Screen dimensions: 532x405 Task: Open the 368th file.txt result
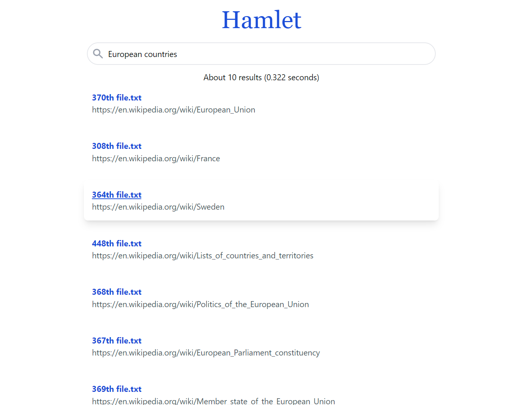click(x=117, y=292)
